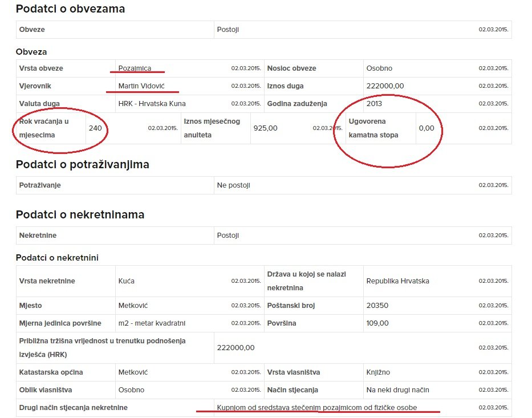Click the "Podatci o nekretninama" heading
The height and width of the screenshot is (418, 532).
pyautogui.click(x=80, y=215)
